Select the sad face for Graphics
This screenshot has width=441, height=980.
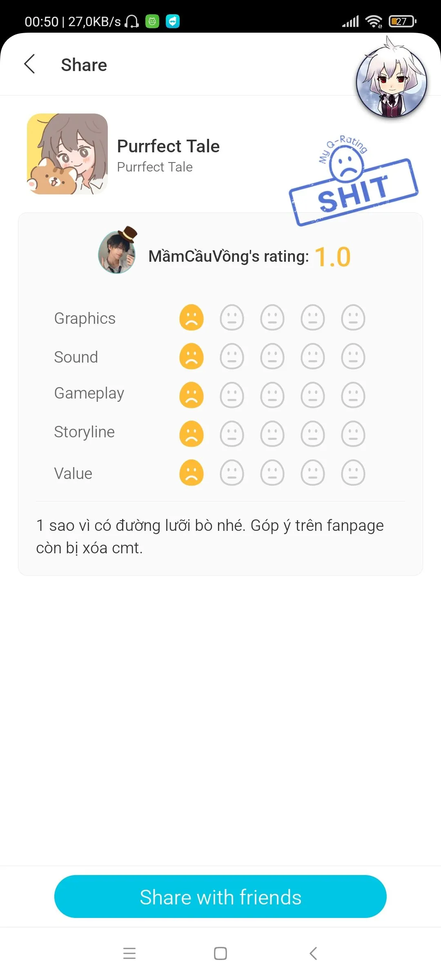(x=192, y=318)
